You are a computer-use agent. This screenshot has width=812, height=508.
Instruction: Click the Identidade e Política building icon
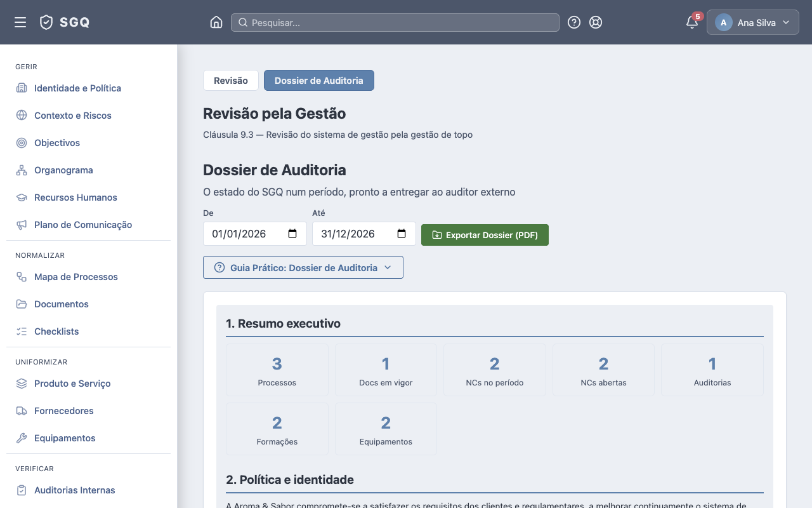pos(22,88)
